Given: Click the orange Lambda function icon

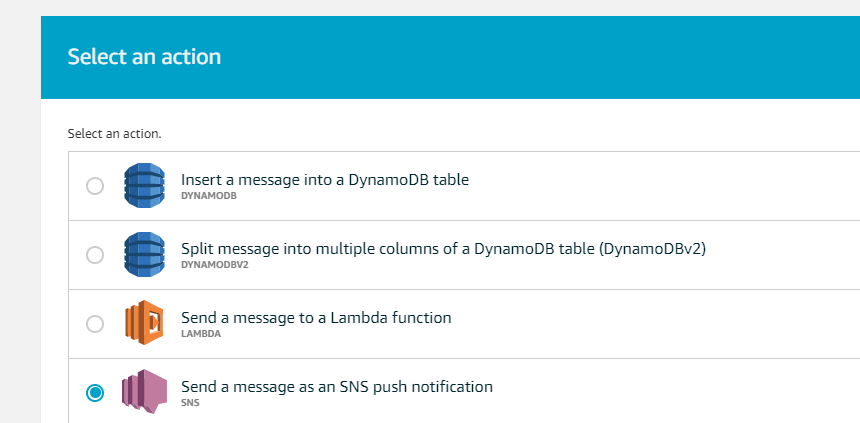Looking at the screenshot, I should (144, 323).
